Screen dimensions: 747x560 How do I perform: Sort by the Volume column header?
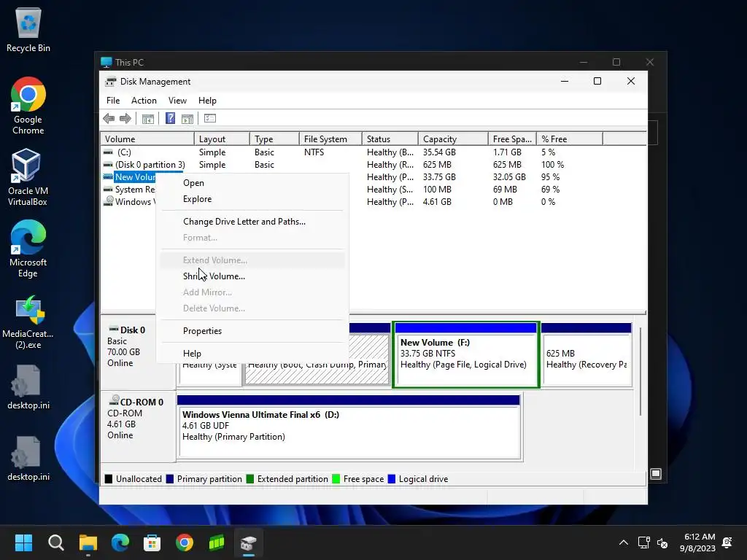147,139
